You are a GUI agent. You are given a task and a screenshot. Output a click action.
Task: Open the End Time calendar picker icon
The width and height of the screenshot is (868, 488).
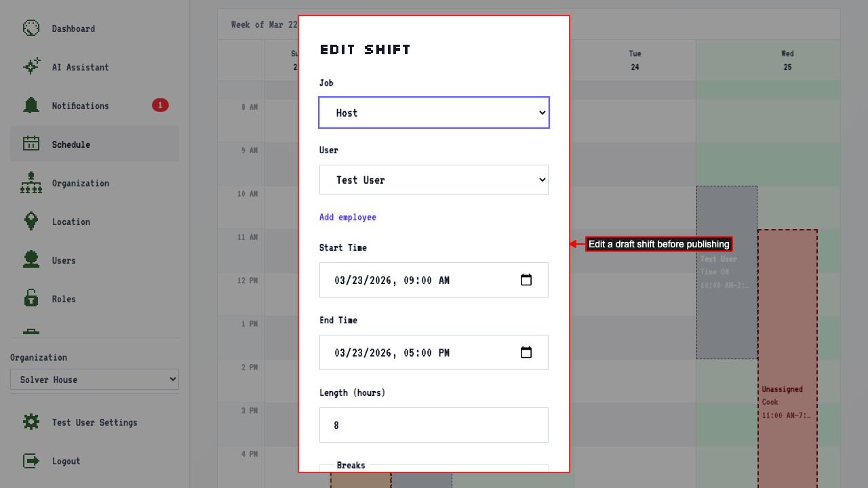click(x=526, y=352)
